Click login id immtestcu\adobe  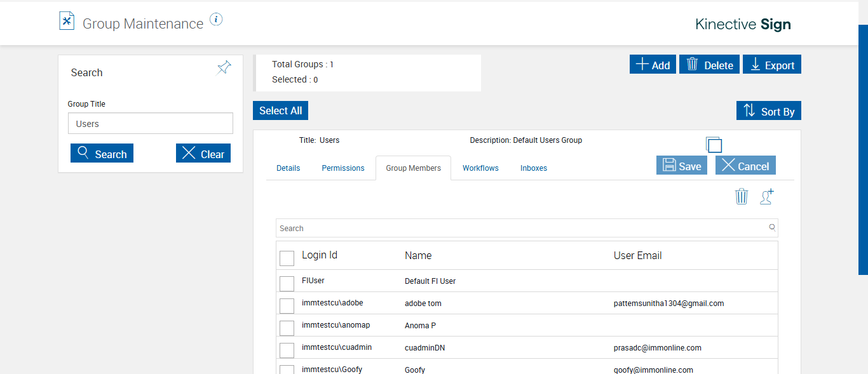[x=332, y=303]
